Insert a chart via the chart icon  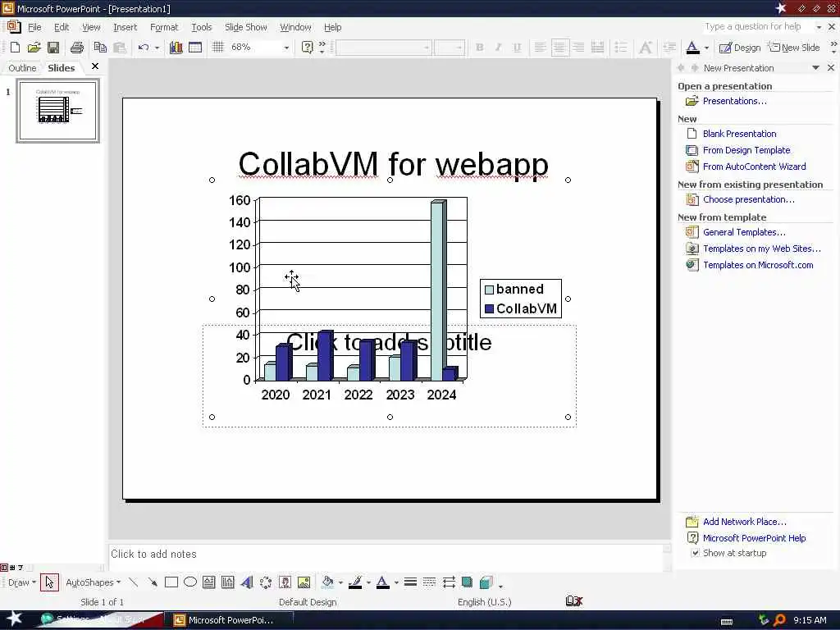176,48
